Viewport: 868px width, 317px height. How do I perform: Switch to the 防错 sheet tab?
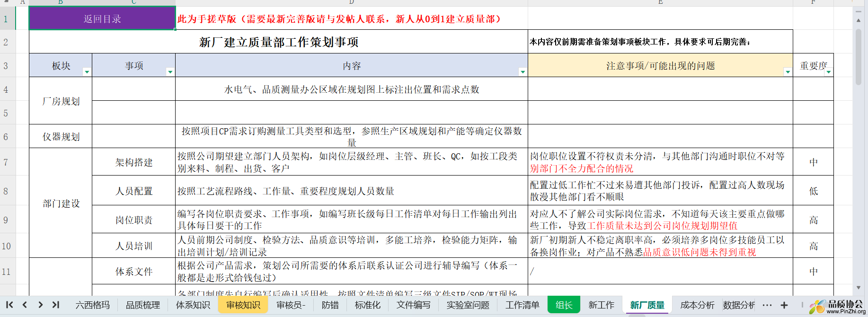pos(330,305)
